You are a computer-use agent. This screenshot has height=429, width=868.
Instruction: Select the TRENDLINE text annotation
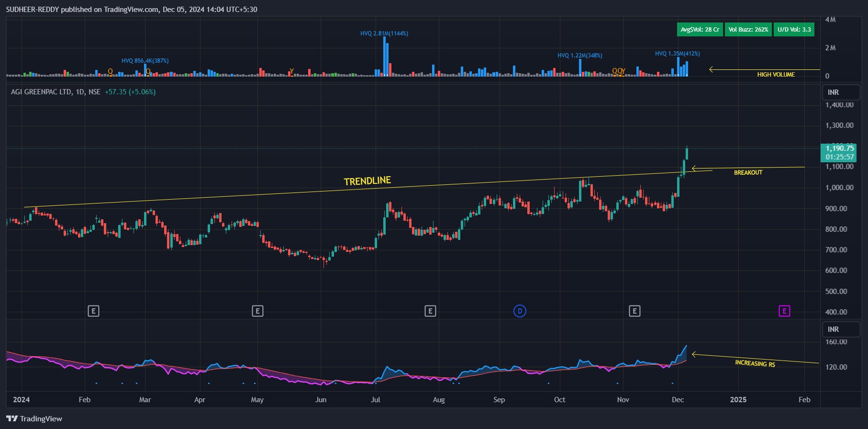(x=367, y=181)
